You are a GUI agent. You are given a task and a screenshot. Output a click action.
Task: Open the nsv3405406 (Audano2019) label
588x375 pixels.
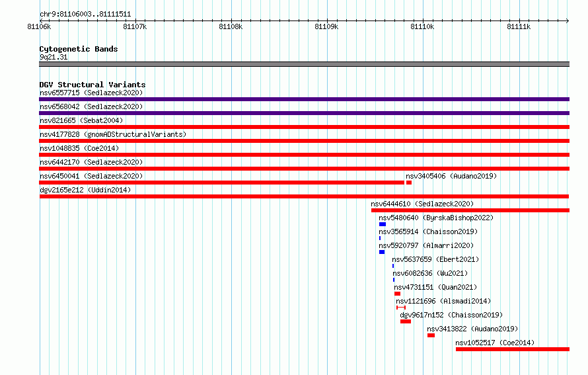click(451, 176)
